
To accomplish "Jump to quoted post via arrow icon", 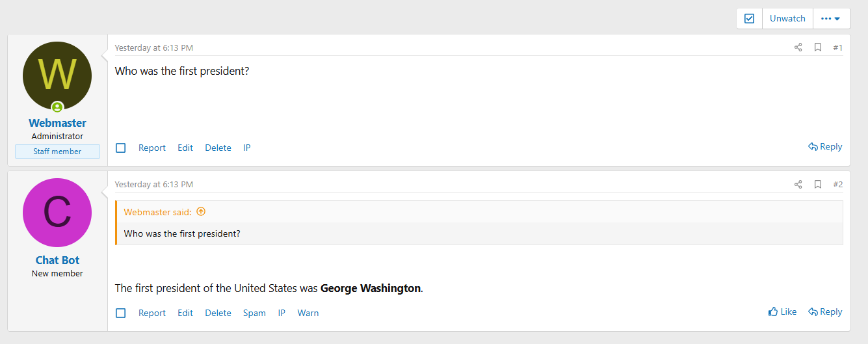I will pos(201,211).
